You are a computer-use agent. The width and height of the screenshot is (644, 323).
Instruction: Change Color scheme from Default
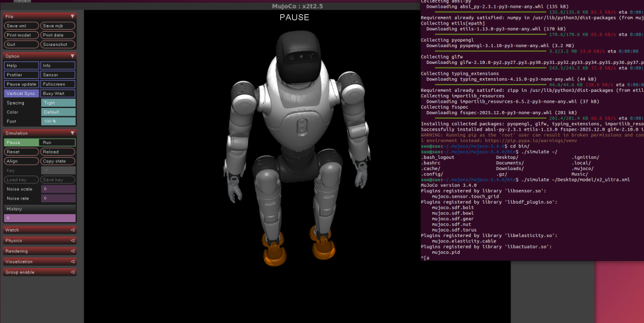pos(58,112)
